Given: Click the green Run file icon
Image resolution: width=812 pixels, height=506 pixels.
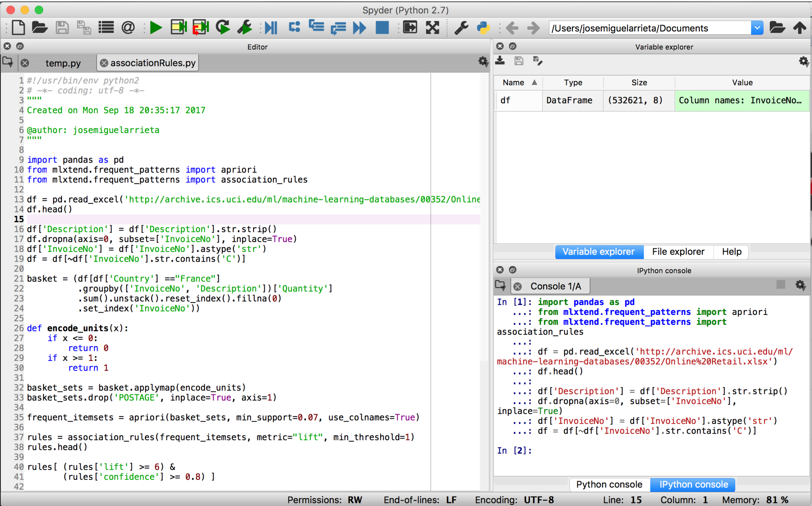Looking at the screenshot, I should click(x=156, y=28).
